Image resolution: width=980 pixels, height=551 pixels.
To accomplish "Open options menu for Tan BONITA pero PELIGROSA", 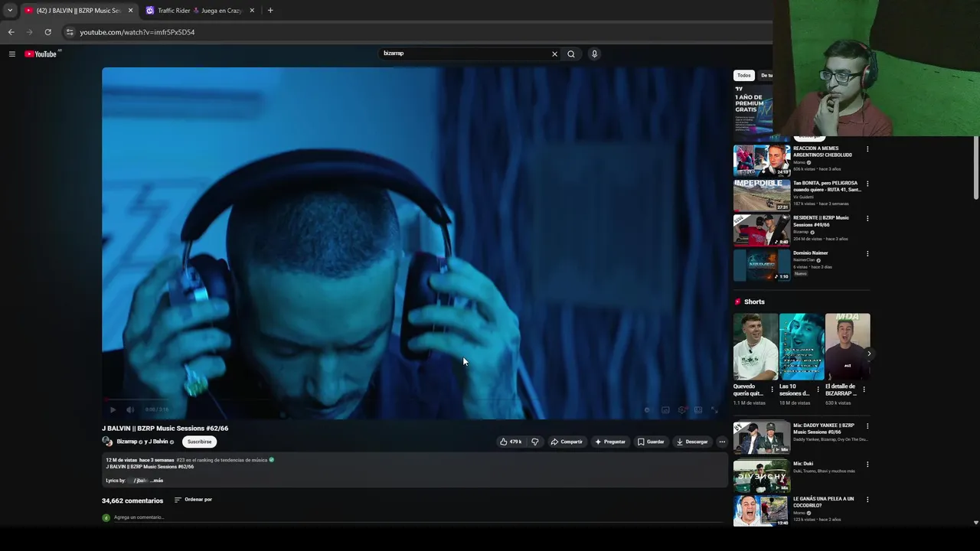I will pyautogui.click(x=867, y=184).
